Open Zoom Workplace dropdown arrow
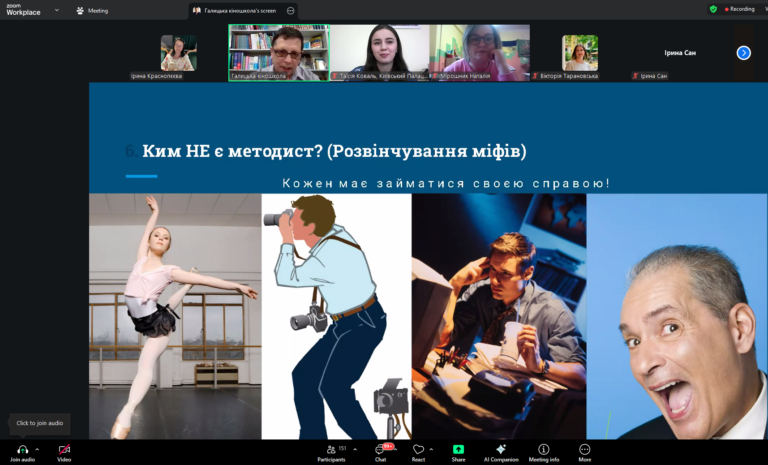This screenshot has height=465, width=768. (x=57, y=10)
